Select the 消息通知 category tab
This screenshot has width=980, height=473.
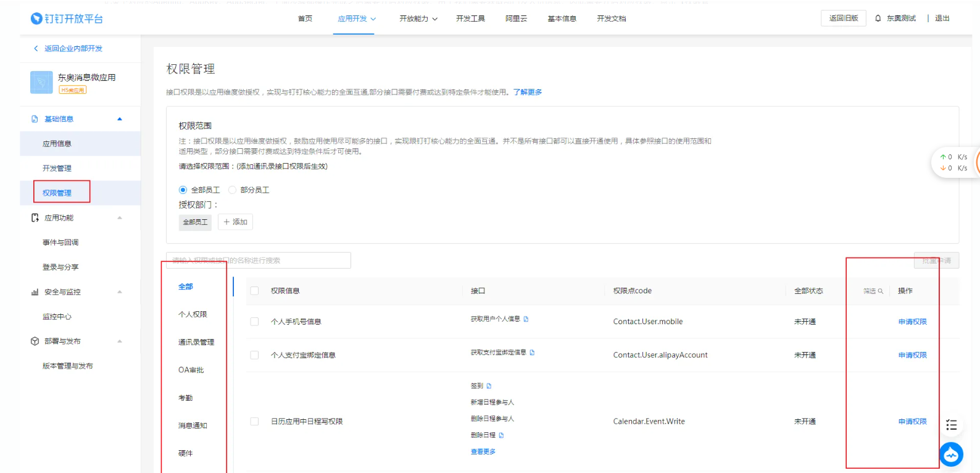pyautogui.click(x=193, y=425)
